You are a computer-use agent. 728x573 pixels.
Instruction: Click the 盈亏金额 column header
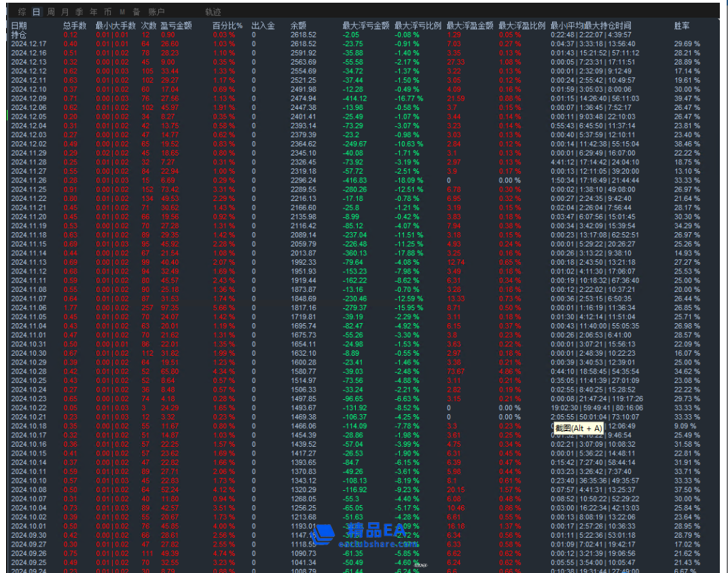(176, 26)
